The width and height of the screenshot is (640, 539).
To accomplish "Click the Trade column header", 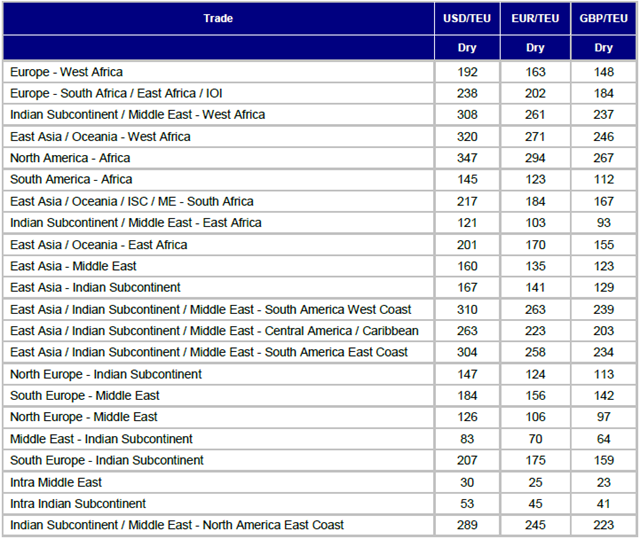I will tap(218, 18).
